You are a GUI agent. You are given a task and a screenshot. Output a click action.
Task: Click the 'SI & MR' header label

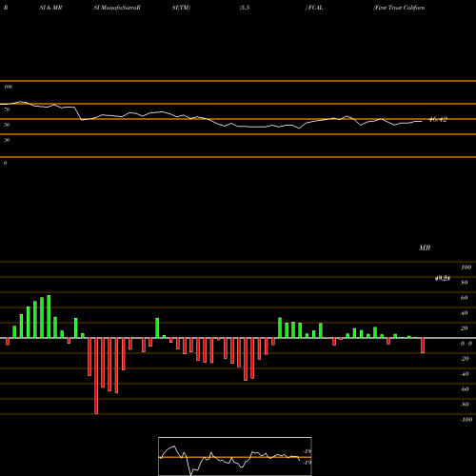(50, 8)
